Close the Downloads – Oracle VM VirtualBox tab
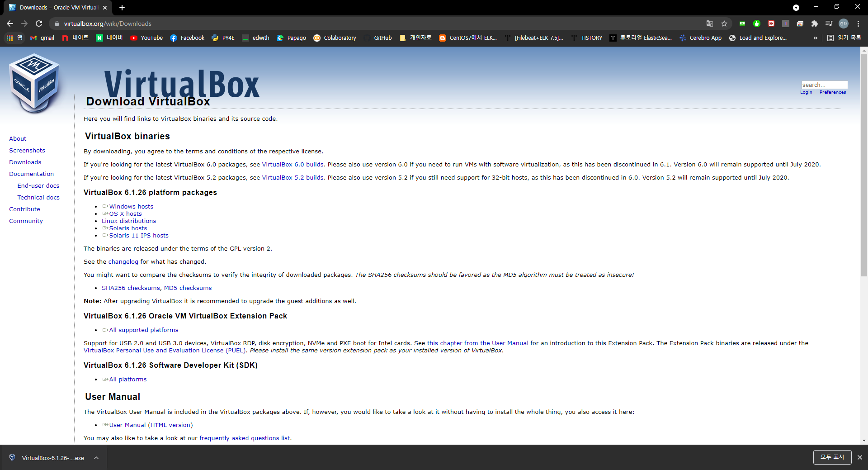868x470 pixels. tap(105, 8)
